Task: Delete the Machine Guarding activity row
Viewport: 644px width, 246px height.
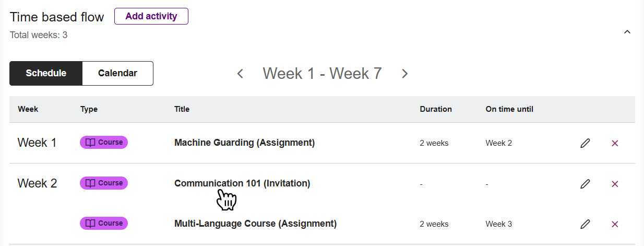Action: click(615, 143)
